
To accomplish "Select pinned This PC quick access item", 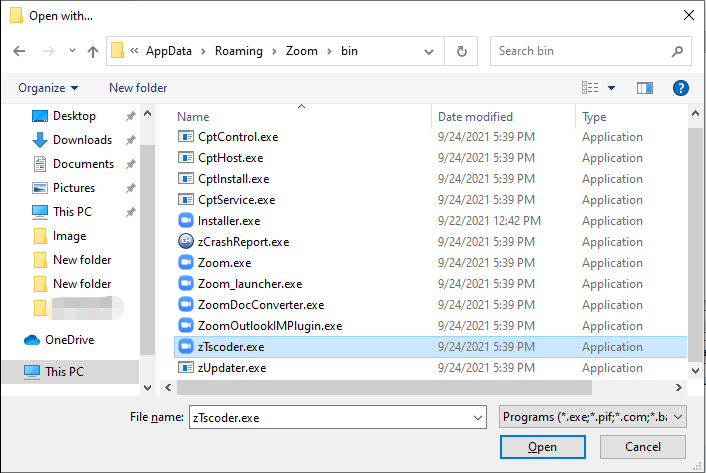I will click(x=72, y=212).
